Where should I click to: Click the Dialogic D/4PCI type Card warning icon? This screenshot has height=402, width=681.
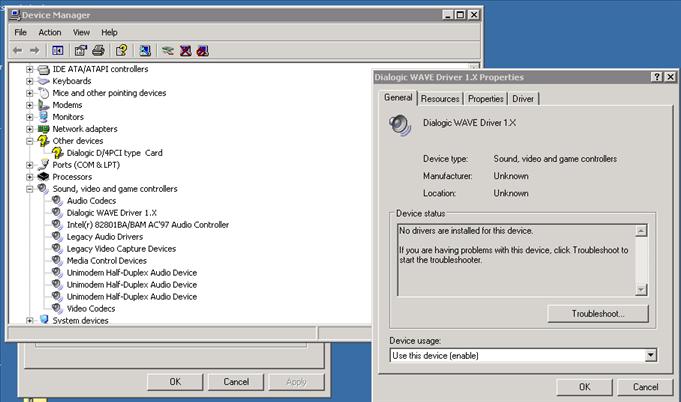point(57,153)
